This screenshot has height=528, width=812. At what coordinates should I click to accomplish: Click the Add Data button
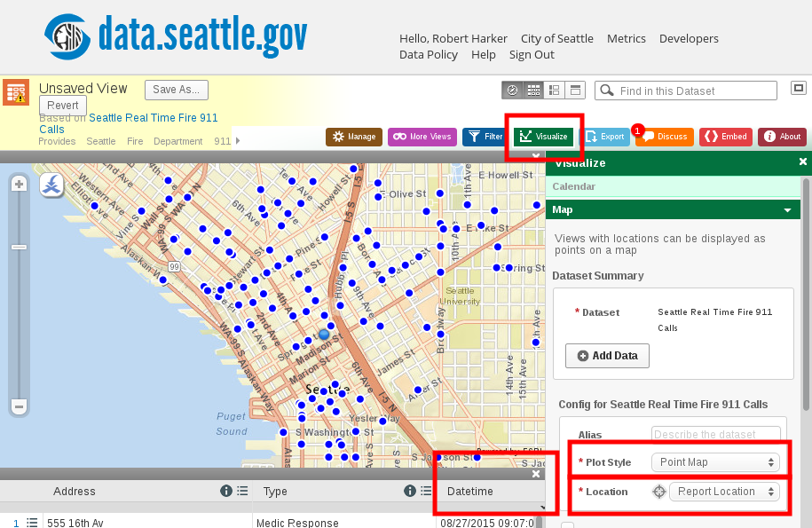(x=607, y=356)
